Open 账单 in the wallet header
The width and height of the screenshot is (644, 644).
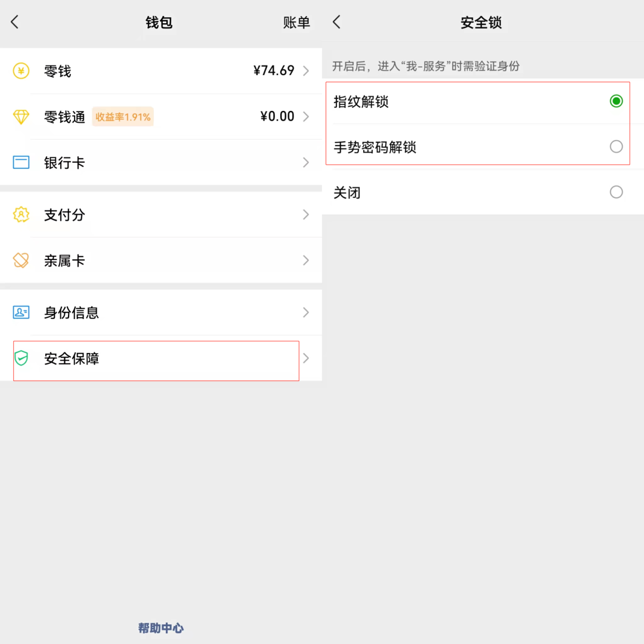click(x=296, y=23)
